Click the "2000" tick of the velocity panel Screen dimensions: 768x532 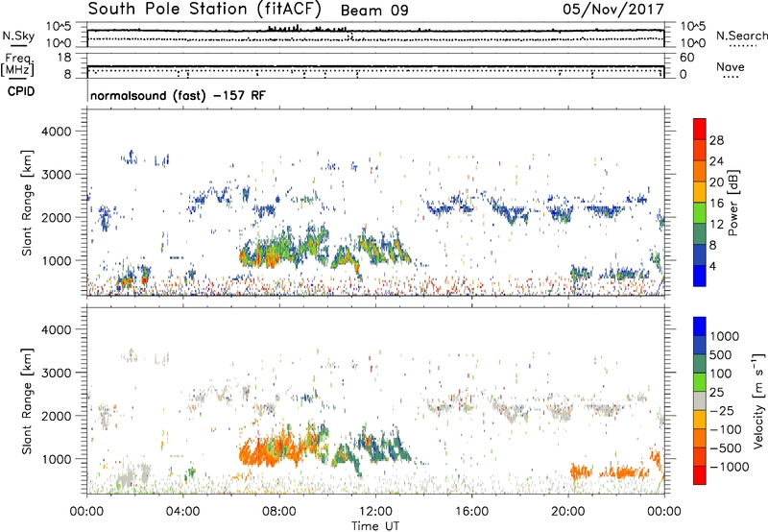[x=56, y=416]
